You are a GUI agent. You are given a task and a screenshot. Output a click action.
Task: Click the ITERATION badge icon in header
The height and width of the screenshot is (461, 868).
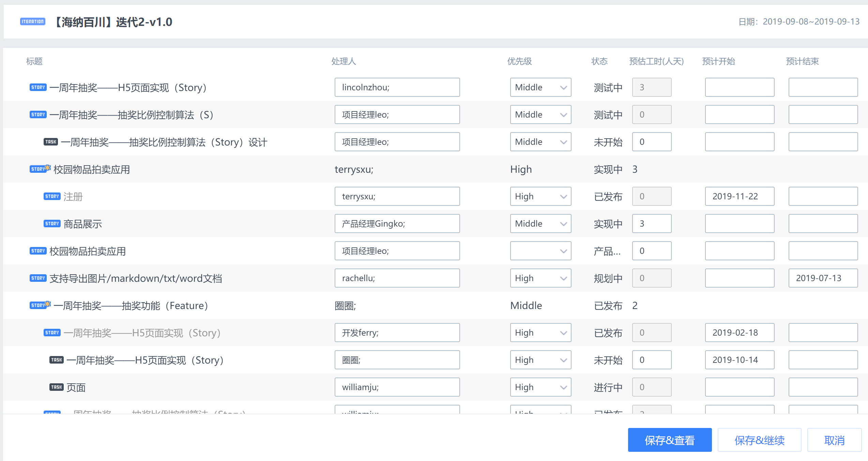(33, 22)
